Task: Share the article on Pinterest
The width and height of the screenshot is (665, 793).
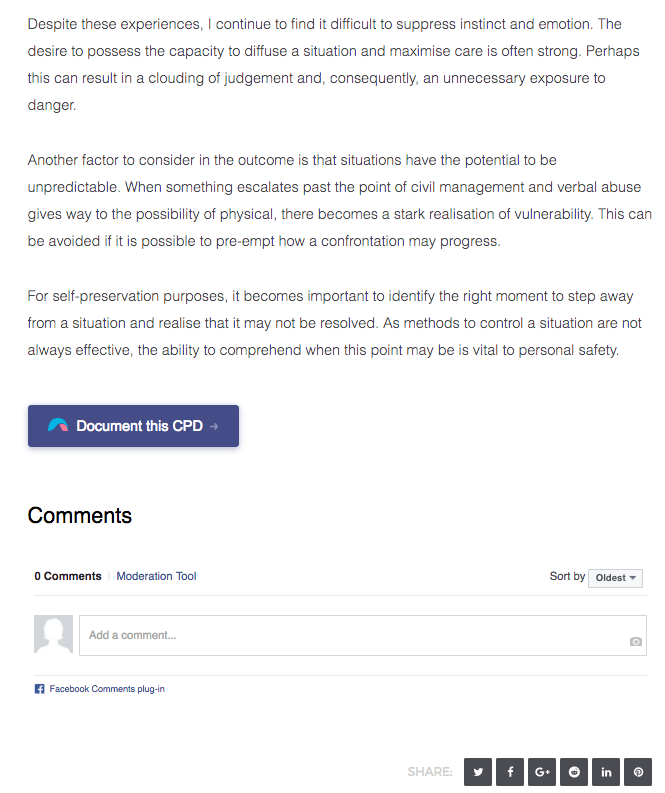Action: 638,772
